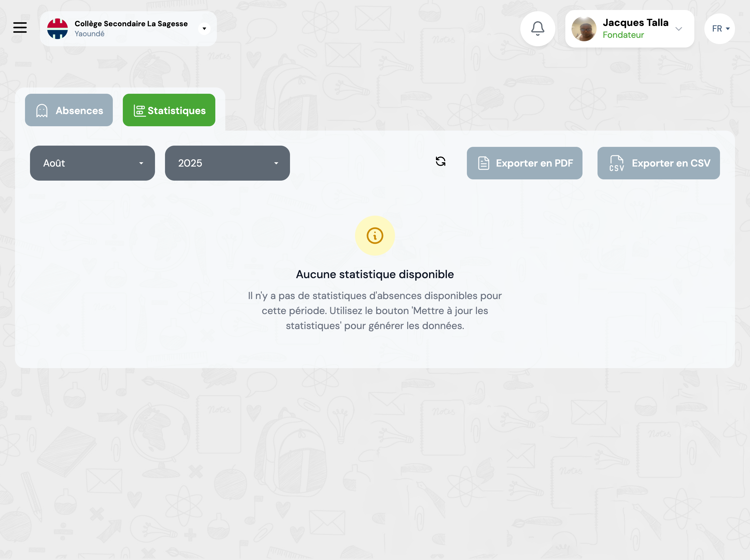Click Exporter en PDF button
This screenshot has height=560, width=750.
[x=524, y=163]
